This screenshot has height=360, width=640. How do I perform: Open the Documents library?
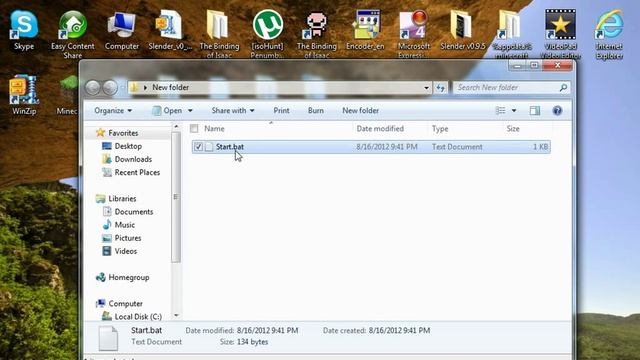click(x=133, y=211)
